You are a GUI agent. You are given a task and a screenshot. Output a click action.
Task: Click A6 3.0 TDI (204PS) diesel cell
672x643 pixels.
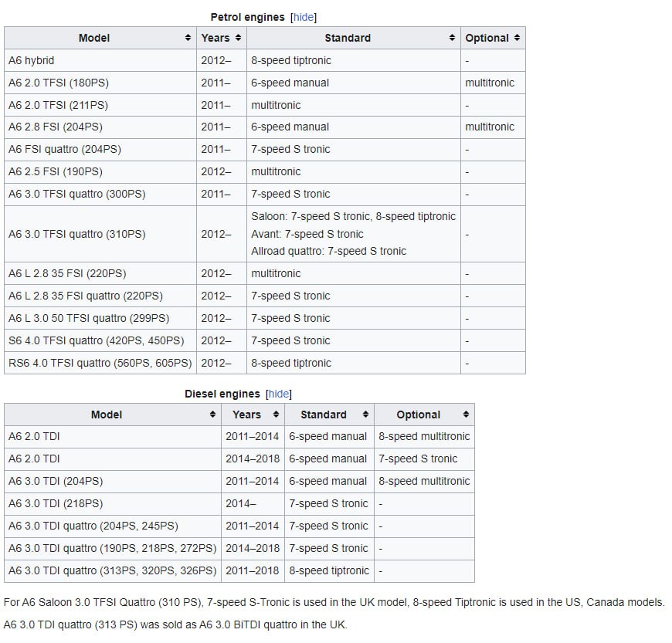click(x=113, y=481)
